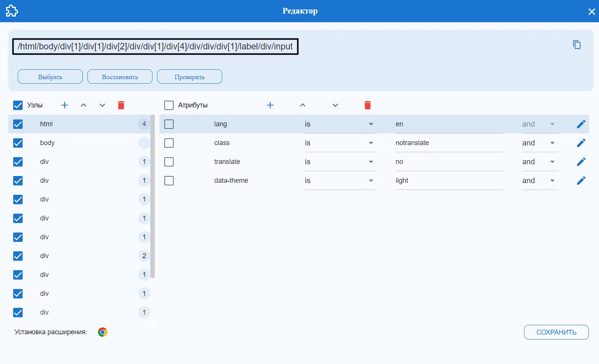Click the Проверить button
The height and width of the screenshot is (364, 599).
189,76
